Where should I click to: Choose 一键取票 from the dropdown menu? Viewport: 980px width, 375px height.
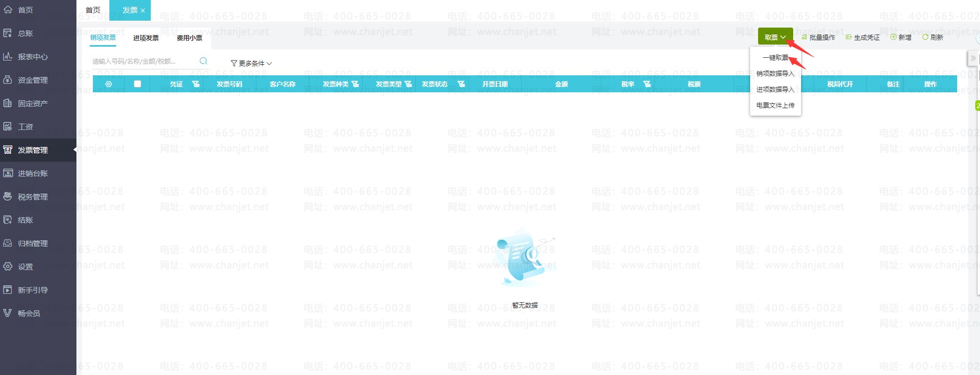776,58
